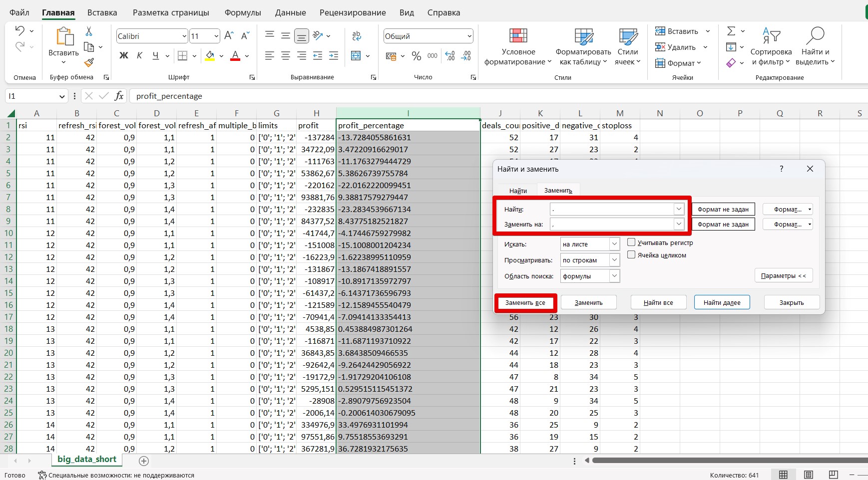Click the AutoSum sigma icon
Screen dimensions: 868x480
click(x=731, y=31)
